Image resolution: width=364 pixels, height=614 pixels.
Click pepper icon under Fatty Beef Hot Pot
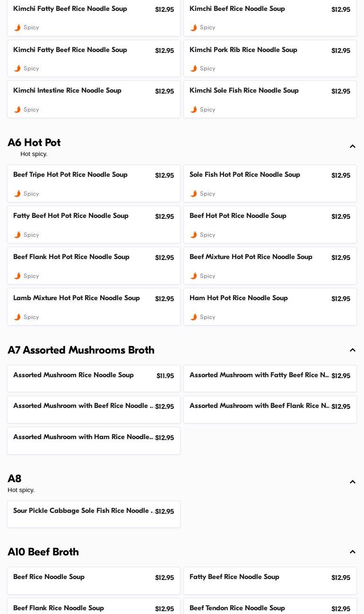(x=17, y=235)
